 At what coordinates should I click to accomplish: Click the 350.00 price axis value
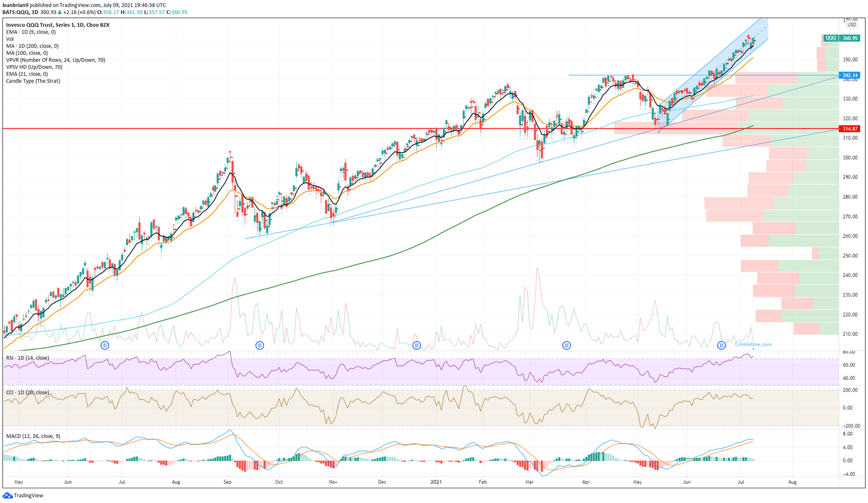(x=850, y=59)
